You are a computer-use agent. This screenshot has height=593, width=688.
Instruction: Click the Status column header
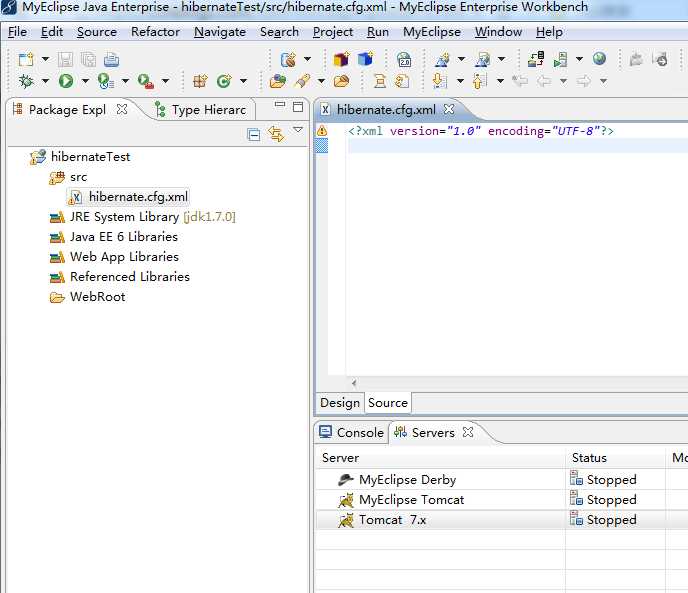[615, 458]
